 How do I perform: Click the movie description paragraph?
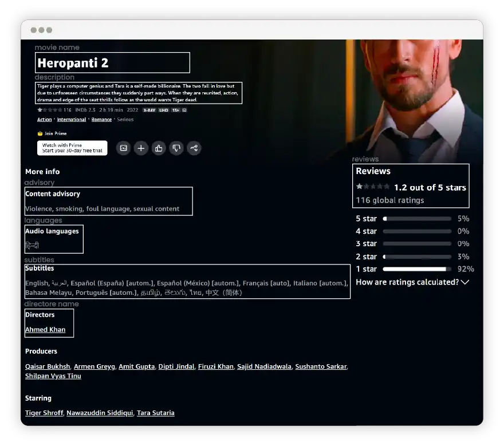tap(137, 93)
